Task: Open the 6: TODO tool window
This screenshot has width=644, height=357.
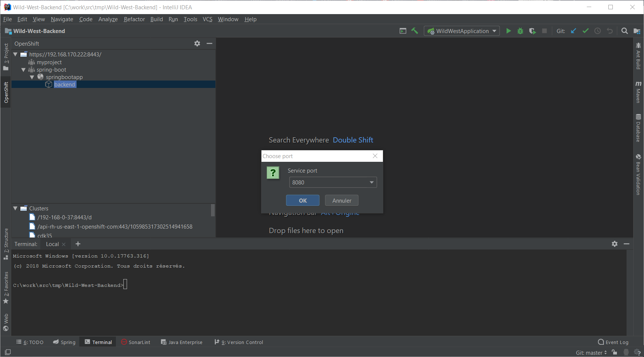Action: click(30, 342)
